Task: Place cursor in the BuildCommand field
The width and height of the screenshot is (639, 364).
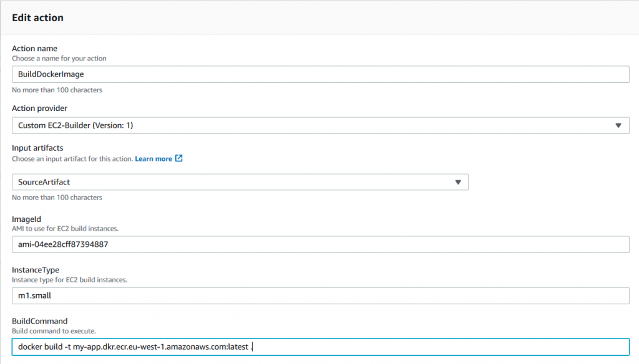Action: 312,347
